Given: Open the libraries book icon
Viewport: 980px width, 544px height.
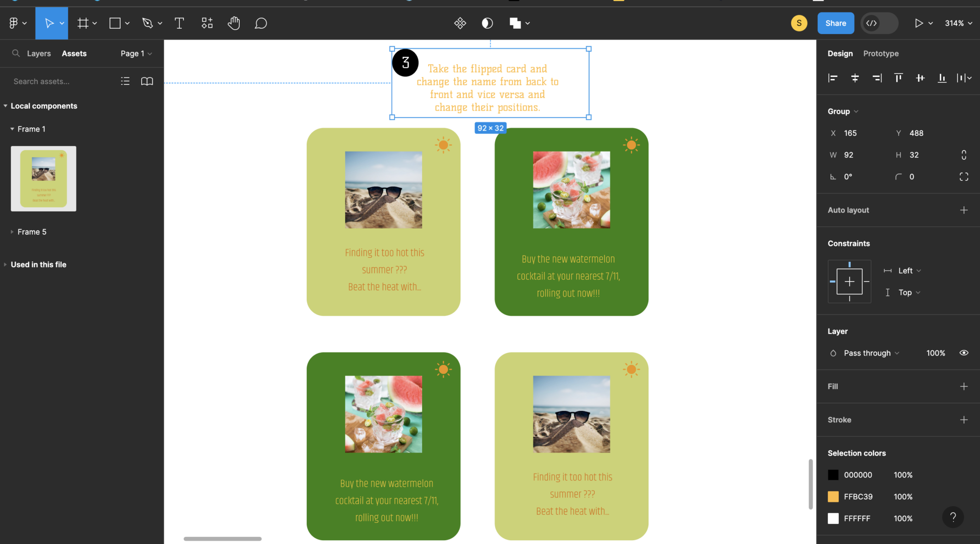Looking at the screenshot, I should 147,81.
